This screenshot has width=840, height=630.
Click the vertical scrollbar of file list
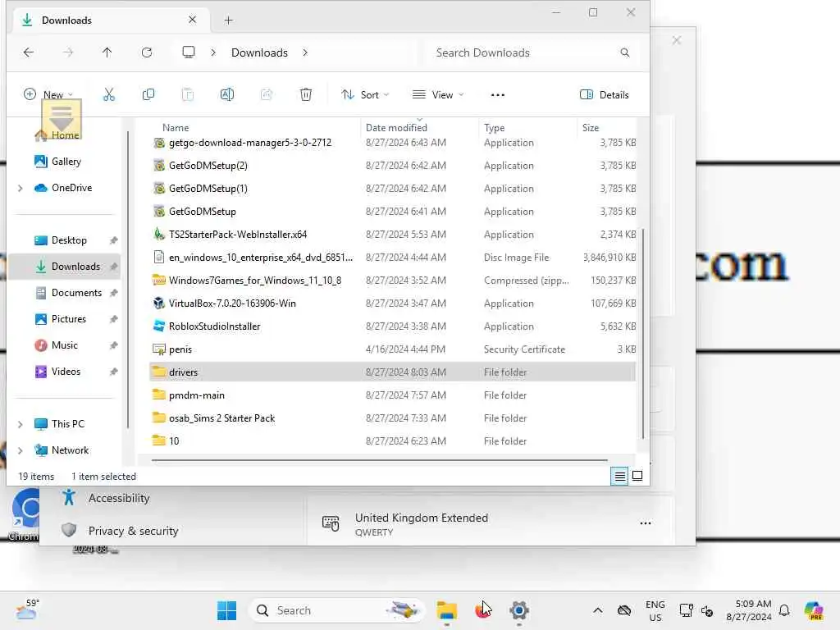[643, 332]
